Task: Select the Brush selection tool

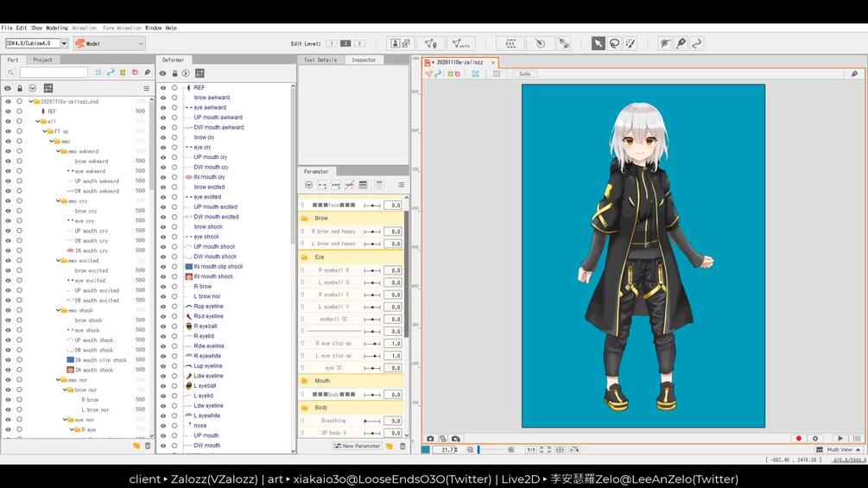Action: tap(630, 43)
